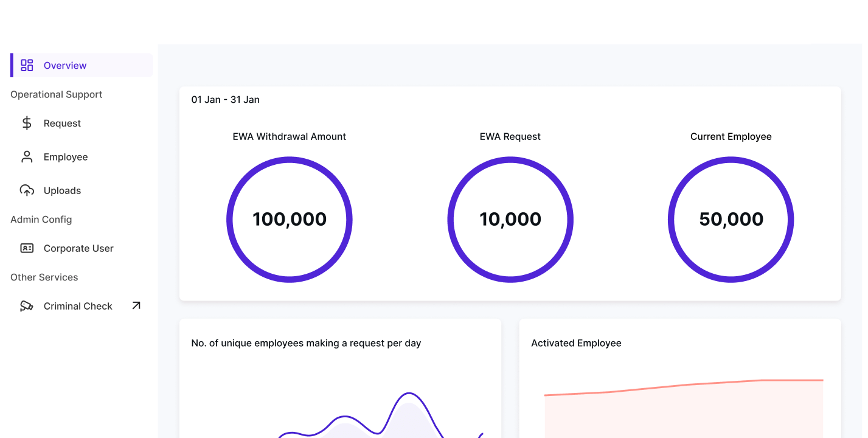Click the Uploads cloud arrow icon
Viewport: 868px width, 438px height.
[x=27, y=190]
